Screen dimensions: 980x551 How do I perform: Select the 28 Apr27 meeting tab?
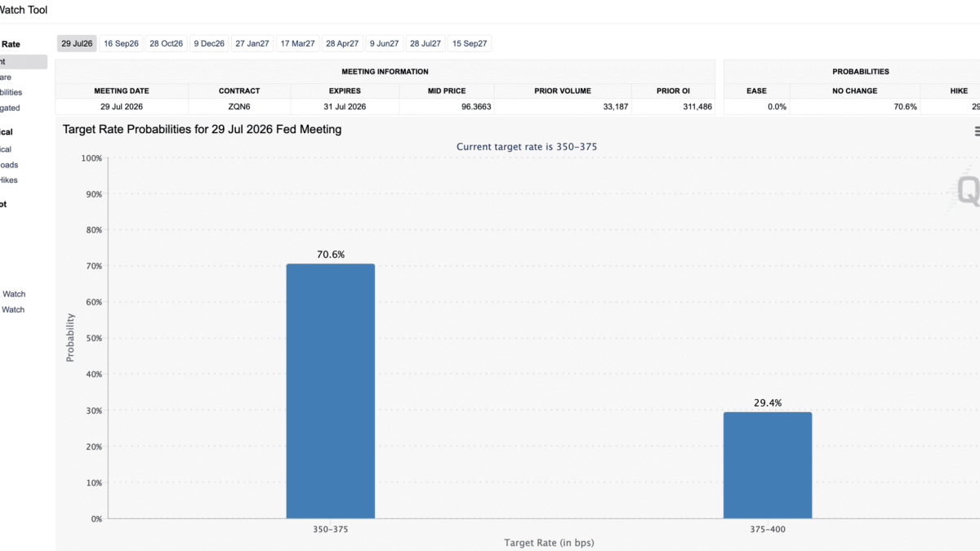[342, 43]
